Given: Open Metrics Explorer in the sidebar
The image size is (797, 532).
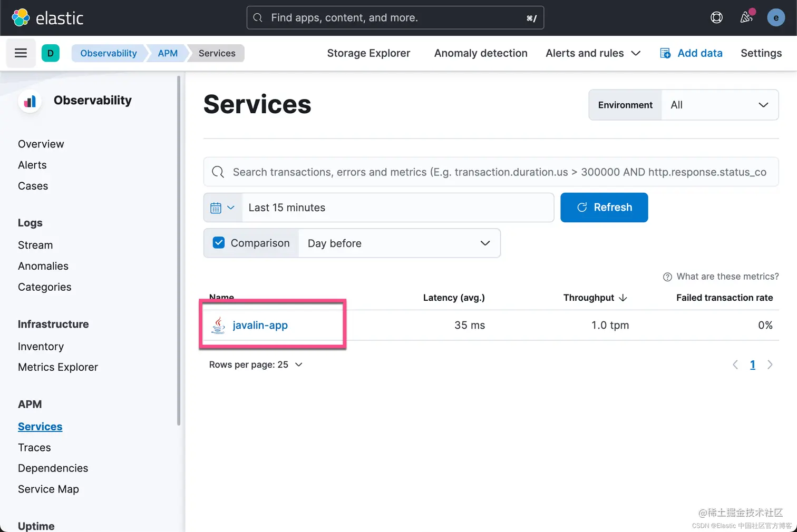Looking at the screenshot, I should tap(58, 367).
